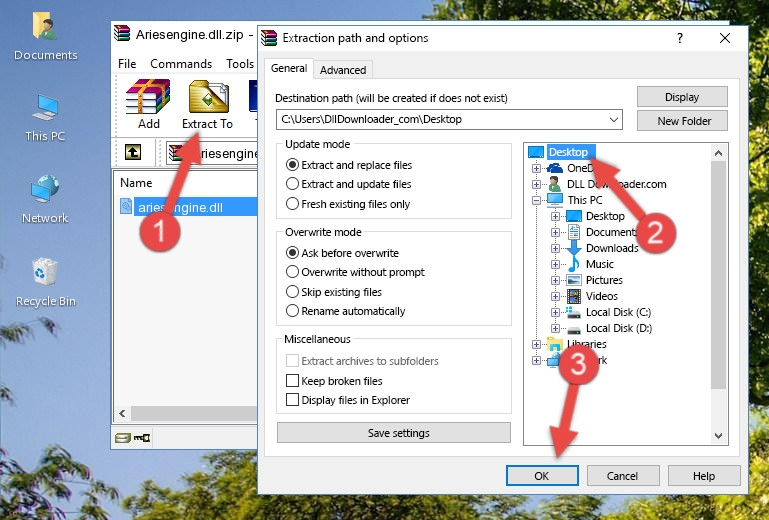Expand the Videos tree node
The width and height of the screenshot is (769, 520).
[555, 296]
